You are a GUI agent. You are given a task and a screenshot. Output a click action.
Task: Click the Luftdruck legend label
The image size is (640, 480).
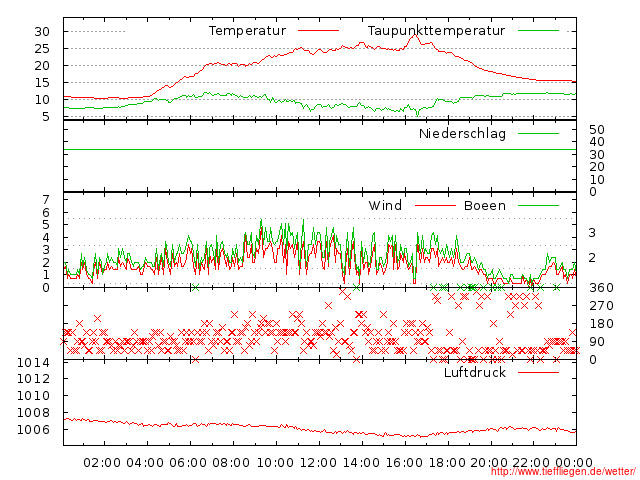coord(475,373)
